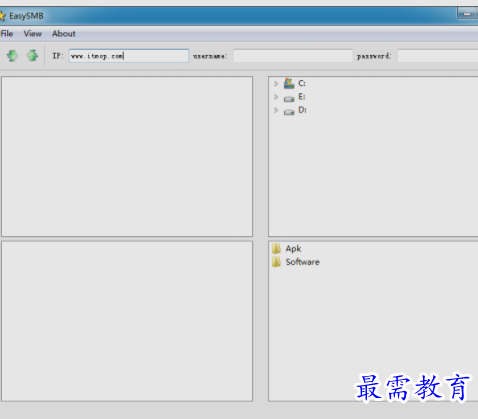The height and width of the screenshot is (419, 478).
Task: Minimize the EasySMB window
Action: click(x=467, y=14)
